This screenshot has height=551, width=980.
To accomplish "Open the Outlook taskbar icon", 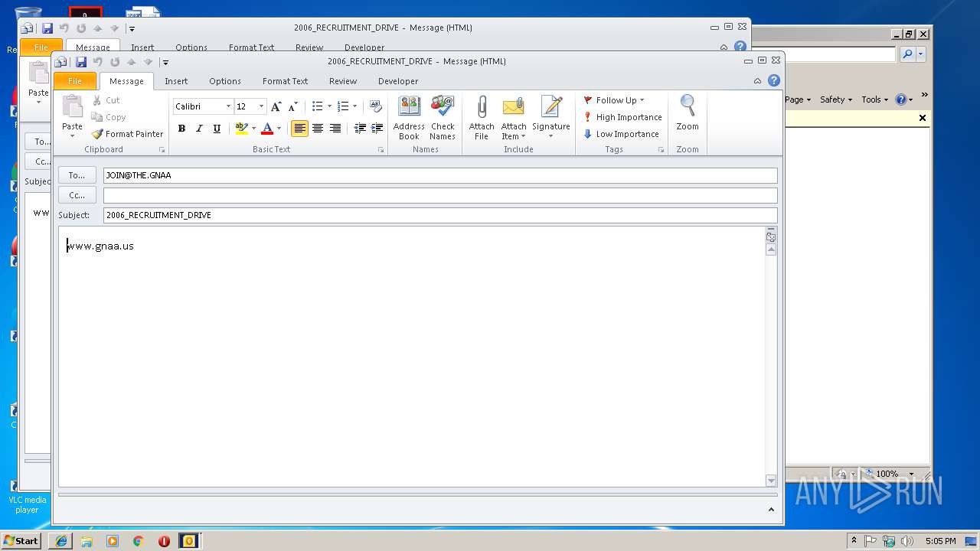I will tap(188, 541).
